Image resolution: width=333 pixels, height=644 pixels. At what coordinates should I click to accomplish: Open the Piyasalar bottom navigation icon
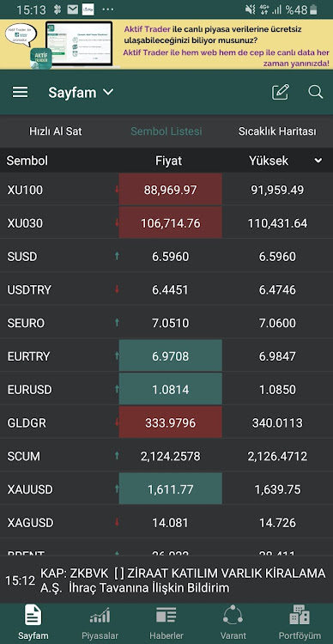click(x=100, y=616)
